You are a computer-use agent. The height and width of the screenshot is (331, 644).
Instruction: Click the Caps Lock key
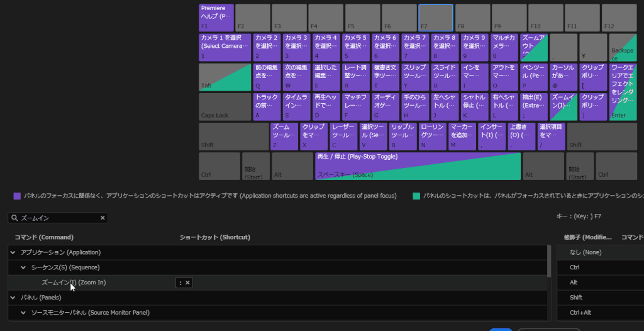225,107
